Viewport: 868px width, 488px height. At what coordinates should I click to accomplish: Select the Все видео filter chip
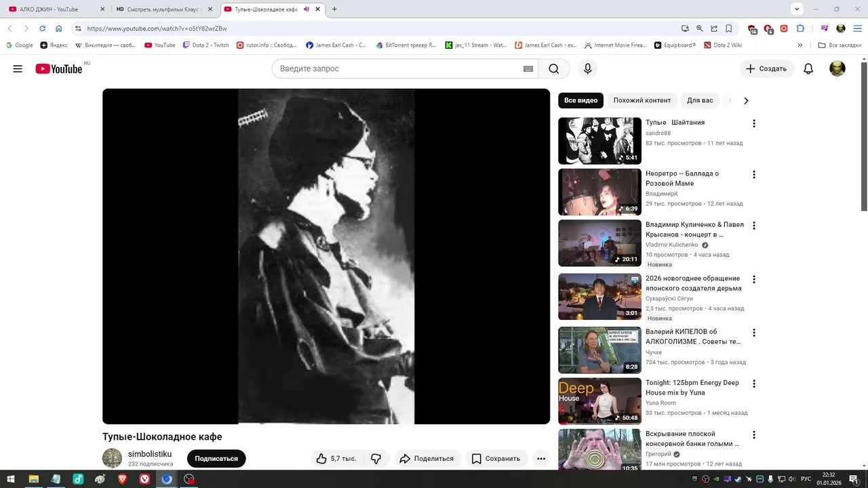(580, 100)
